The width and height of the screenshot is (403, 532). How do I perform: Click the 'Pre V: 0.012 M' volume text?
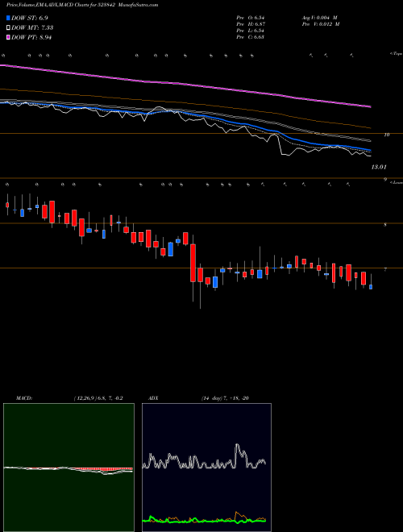pyautogui.click(x=320, y=24)
